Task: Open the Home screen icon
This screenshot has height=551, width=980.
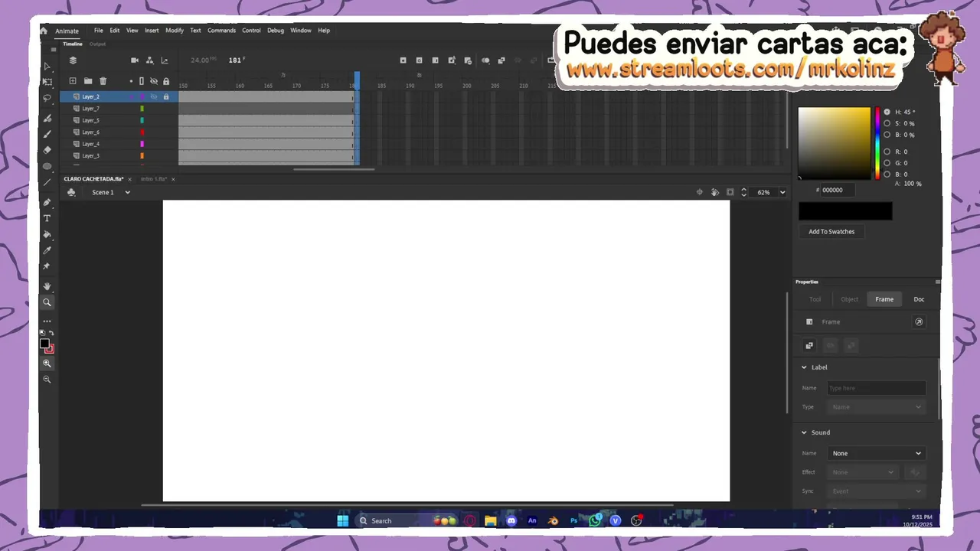Action: click(x=44, y=31)
